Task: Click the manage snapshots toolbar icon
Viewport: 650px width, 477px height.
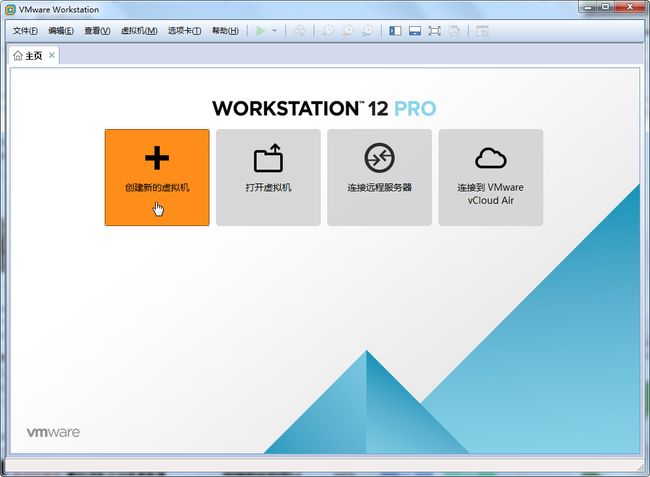Action: pos(367,31)
